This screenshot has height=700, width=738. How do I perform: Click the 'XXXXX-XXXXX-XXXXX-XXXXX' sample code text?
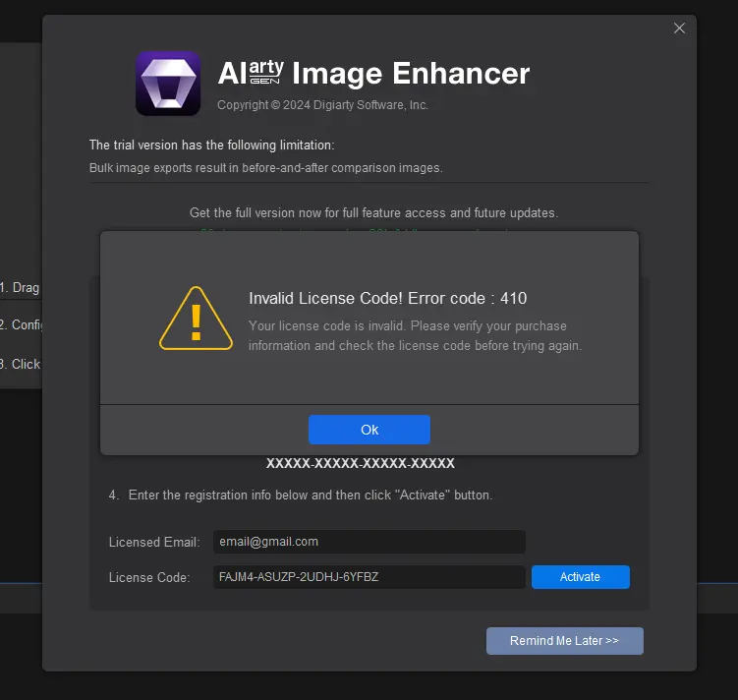360,463
